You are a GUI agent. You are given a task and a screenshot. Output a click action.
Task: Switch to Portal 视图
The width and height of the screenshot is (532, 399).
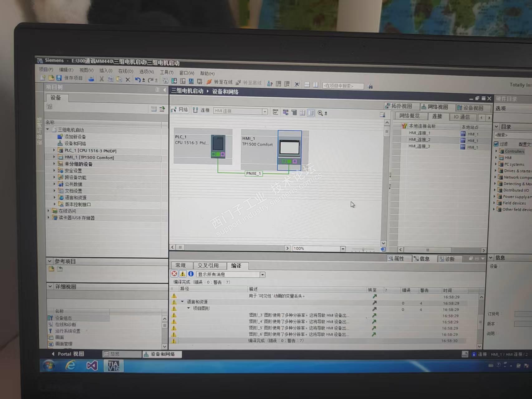68,354
